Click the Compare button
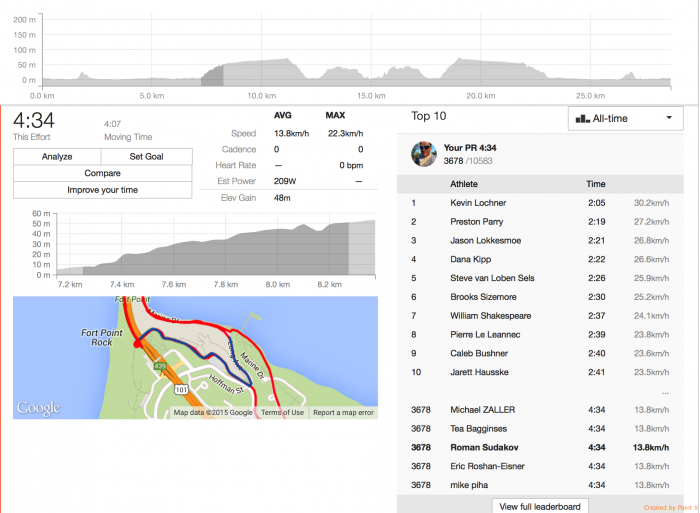 click(x=102, y=173)
